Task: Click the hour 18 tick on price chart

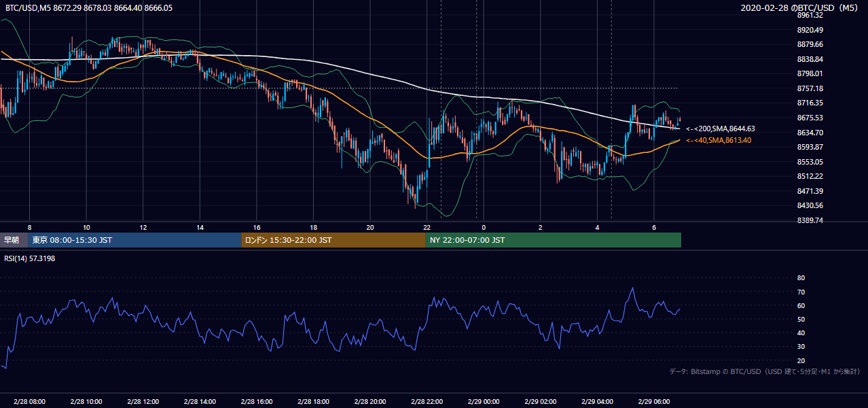Action: [313, 227]
